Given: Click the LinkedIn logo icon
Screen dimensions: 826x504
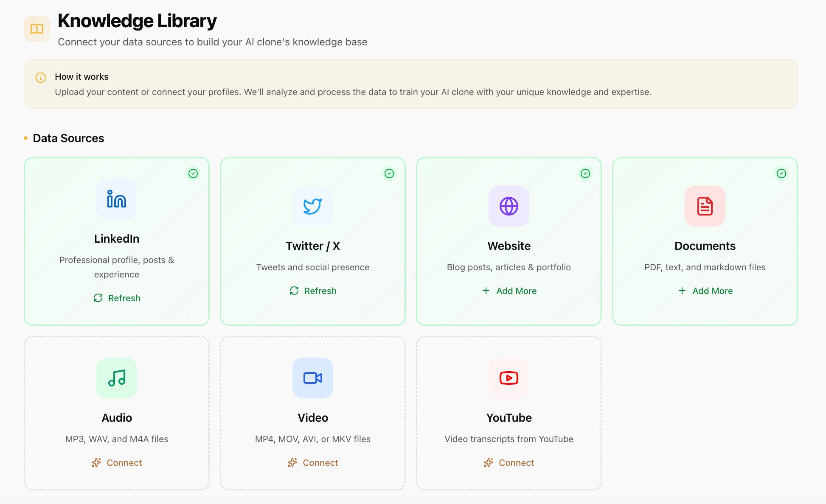Looking at the screenshot, I should tap(117, 199).
